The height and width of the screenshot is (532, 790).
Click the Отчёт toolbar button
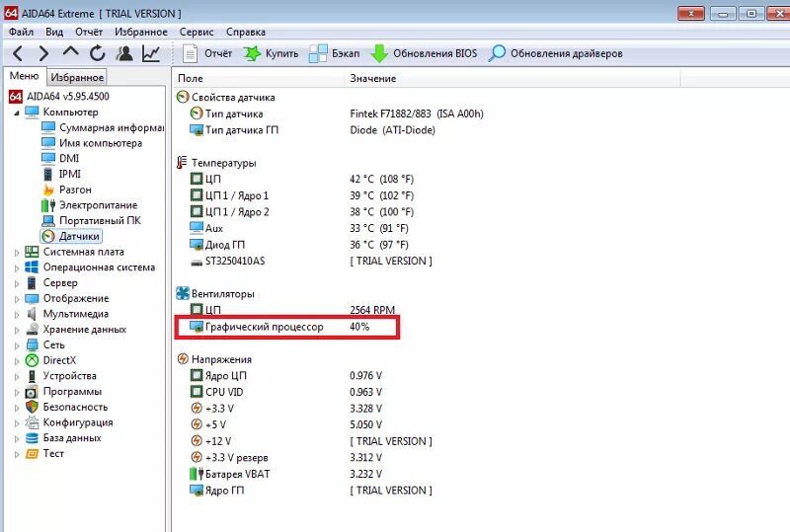pos(207,53)
